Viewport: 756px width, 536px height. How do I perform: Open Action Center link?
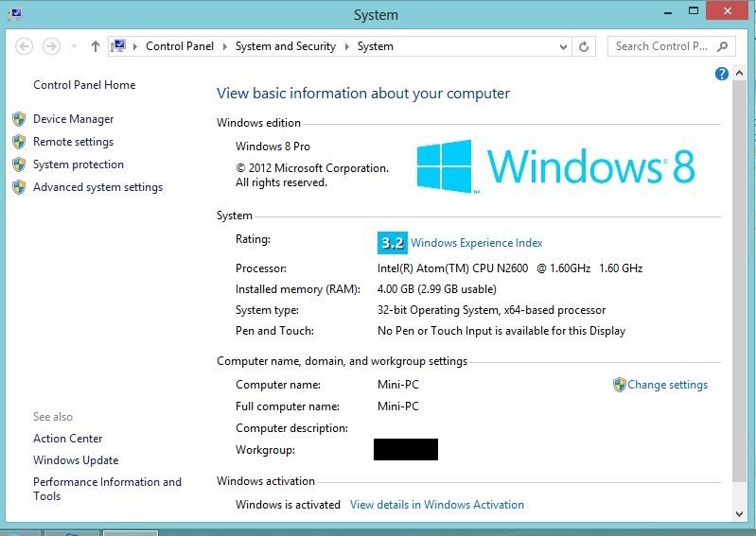coord(67,439)
